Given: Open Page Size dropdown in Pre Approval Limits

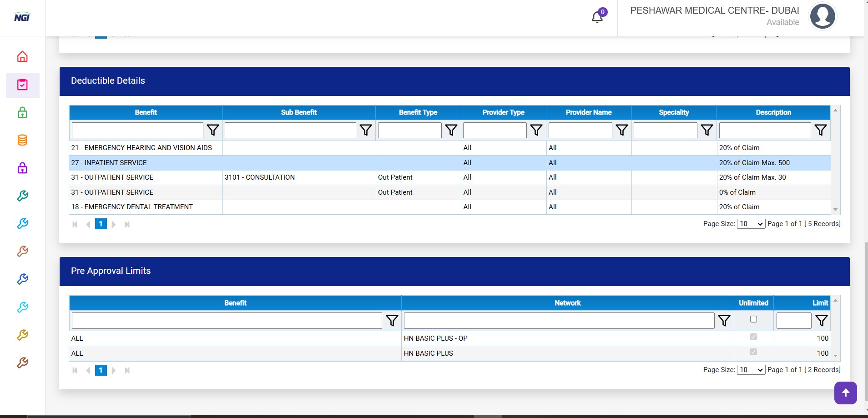Looking at the screenshot, I should pyautogui.click(x=751, y=370).
